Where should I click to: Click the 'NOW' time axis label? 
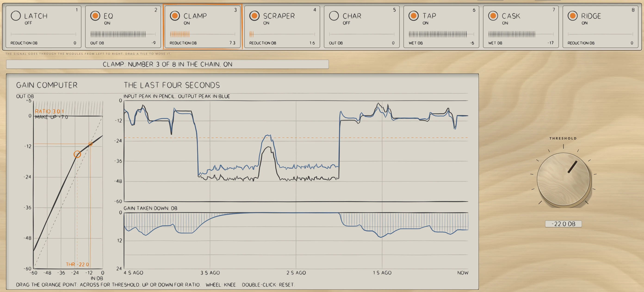(463, 273)
